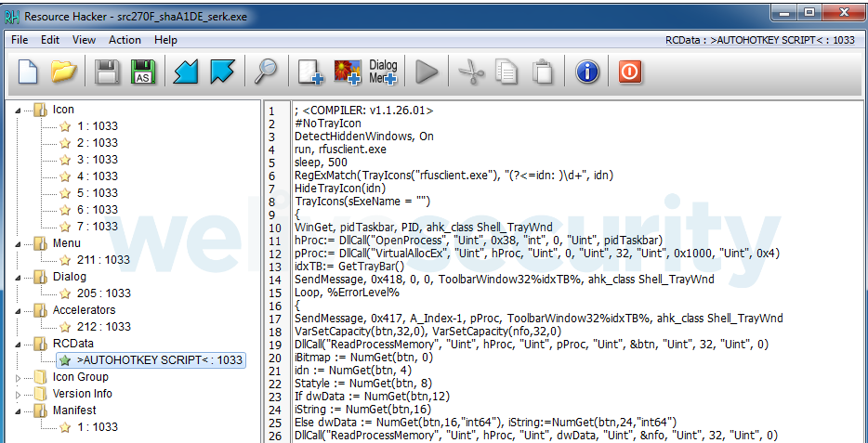Open a file using the yellow folder icon
This screenshot has width=868, height=443.
63,72
